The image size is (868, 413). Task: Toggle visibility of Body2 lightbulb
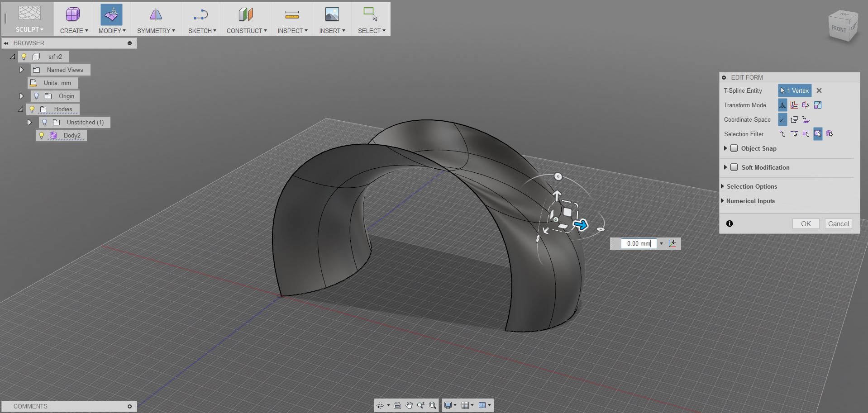(x=41, y=135)
